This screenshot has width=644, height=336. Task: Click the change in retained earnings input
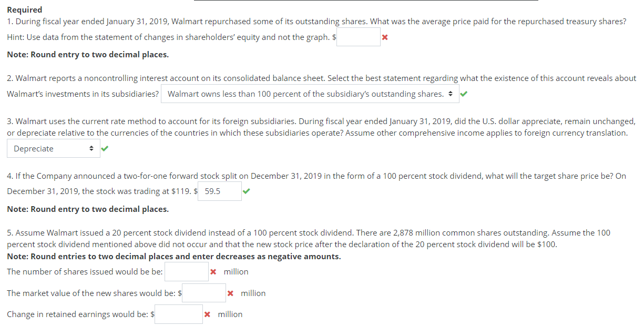point(178,314)
